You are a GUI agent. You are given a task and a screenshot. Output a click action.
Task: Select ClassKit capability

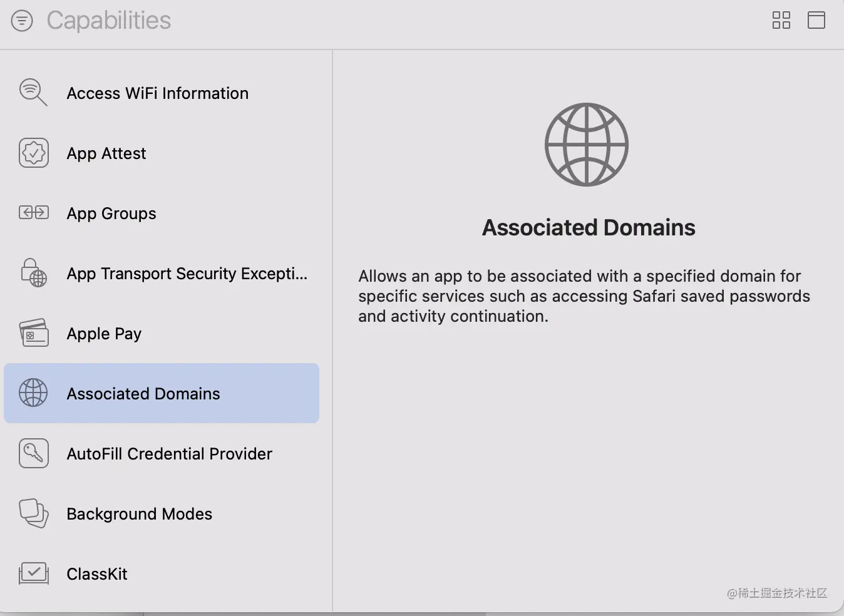click(162, 573)
